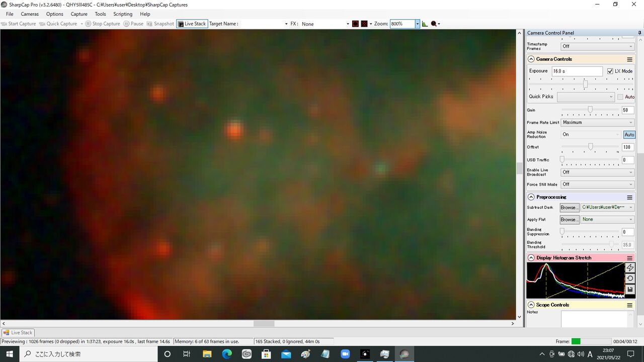The width and height of the screenshot is (644, 362).
Task: Click the Exposure value input field
Action: pos(577,71)
